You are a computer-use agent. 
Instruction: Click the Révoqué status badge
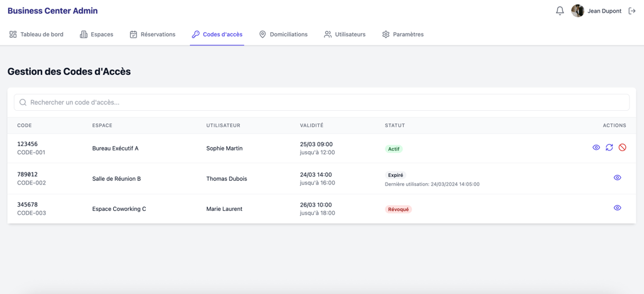[398, 209]
